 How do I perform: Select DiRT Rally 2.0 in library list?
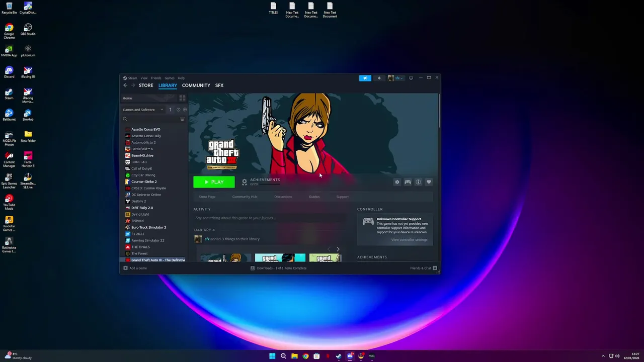[142, 208]
